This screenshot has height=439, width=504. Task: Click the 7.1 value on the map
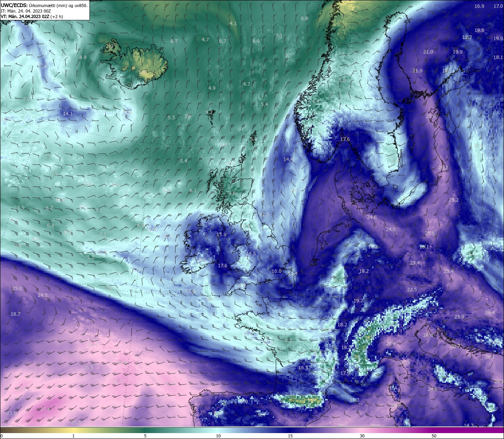[x=99, y=211]
